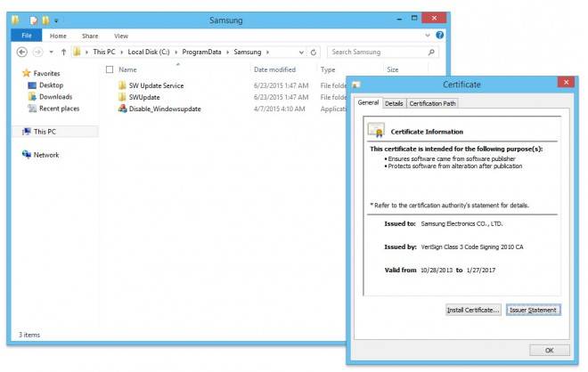Select the Disable_Windowsupdate application icon
Image resolution: width=588 pixels, height=372 pixels.
(122, 109)
